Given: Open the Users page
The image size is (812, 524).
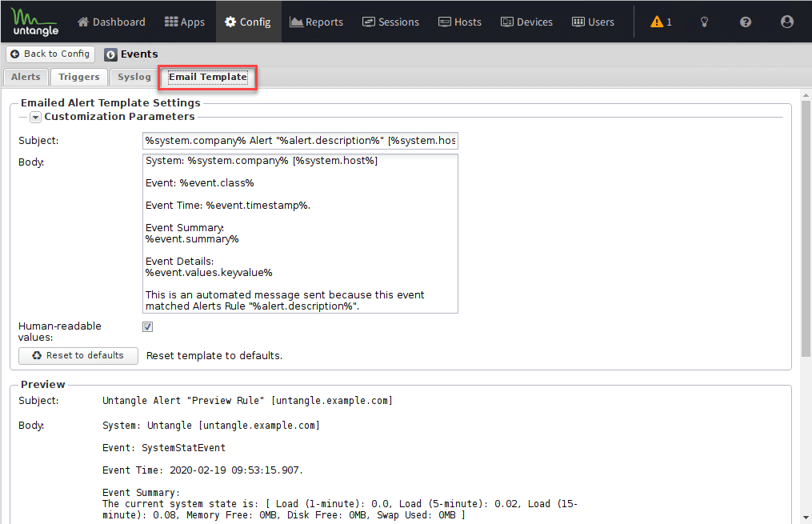Looking at the screenshot, I should pos(593,22).
